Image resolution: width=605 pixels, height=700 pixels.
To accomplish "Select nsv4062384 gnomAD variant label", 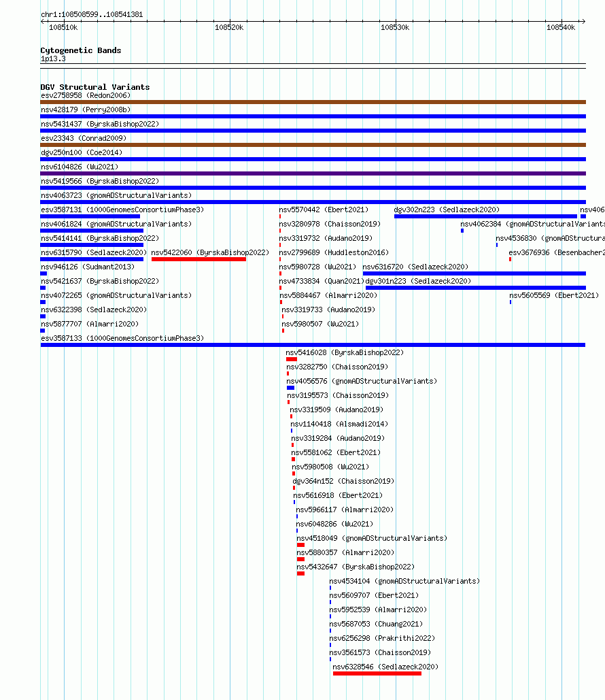I will click(x=533, y=224).
